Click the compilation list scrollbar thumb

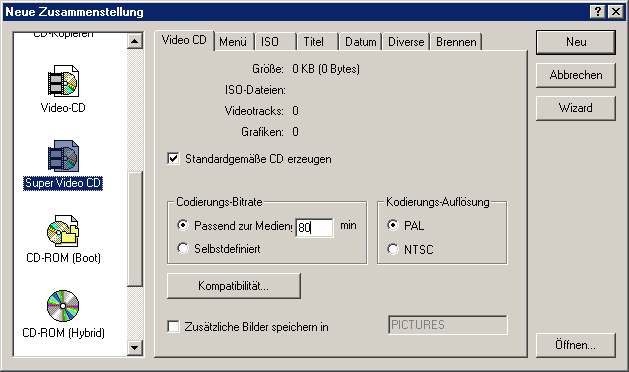tap(135, 229)
